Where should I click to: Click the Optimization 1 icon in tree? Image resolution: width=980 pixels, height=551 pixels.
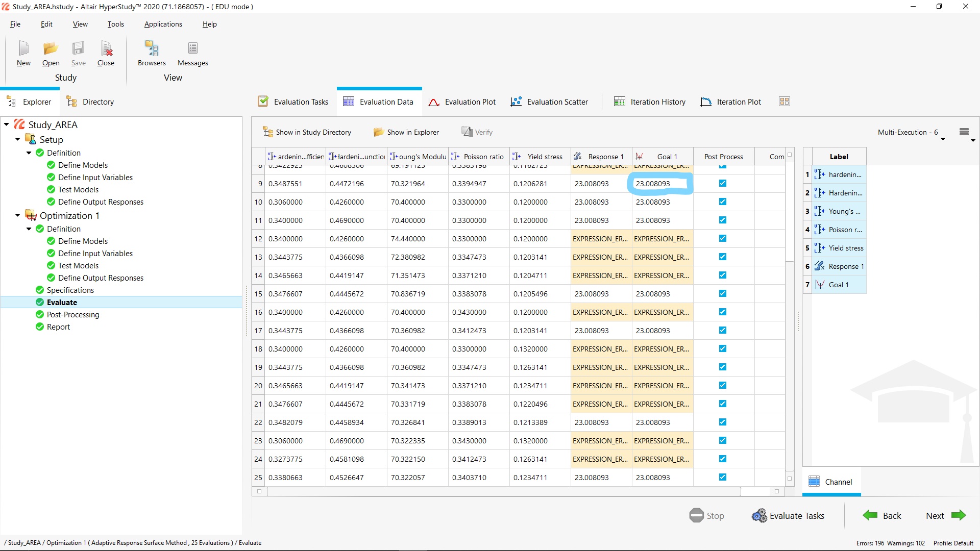31,215
